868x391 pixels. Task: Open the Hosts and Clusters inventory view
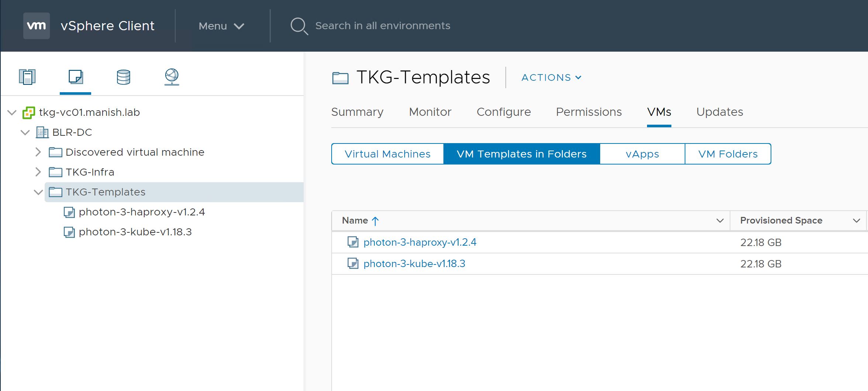click(x=27, y=77)
